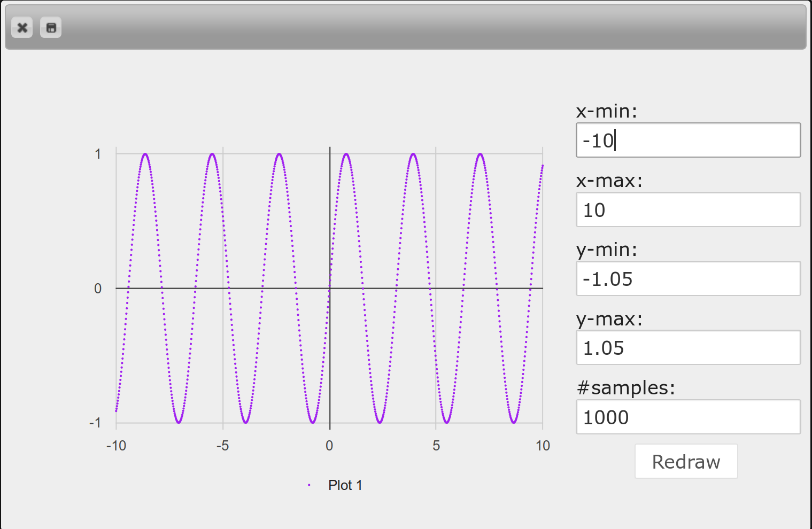Click the -10 tick label on x-axis
The image size is (812, 529).
(116, 446)
